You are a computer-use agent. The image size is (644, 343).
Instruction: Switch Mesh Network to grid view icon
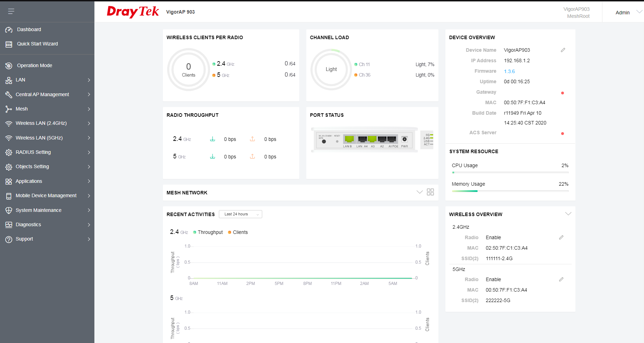coord(430,192)
